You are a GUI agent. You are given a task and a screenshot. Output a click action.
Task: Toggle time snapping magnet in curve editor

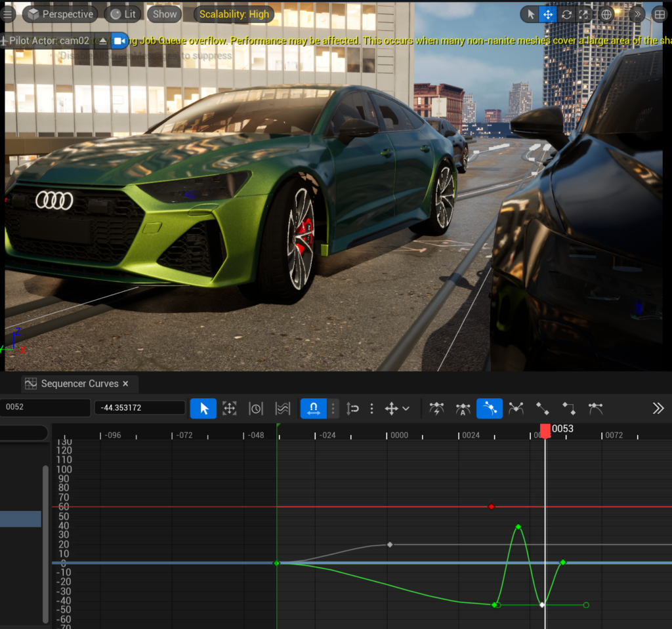[313, 409]
